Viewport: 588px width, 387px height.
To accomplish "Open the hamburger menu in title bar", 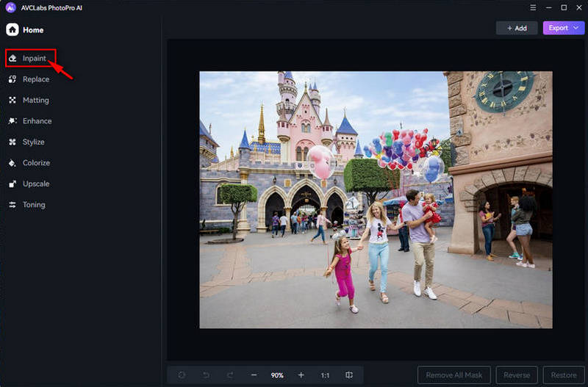I will [533, 7].
